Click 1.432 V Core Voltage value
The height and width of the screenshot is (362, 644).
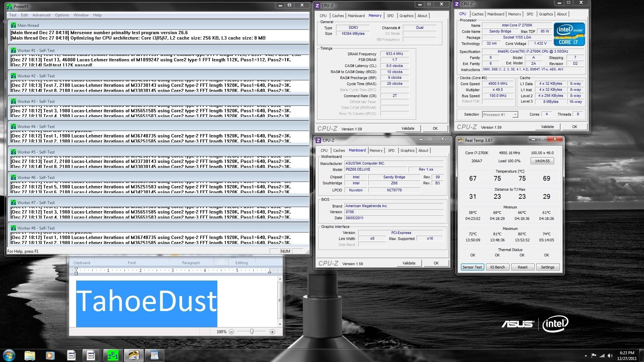point(540,44)
